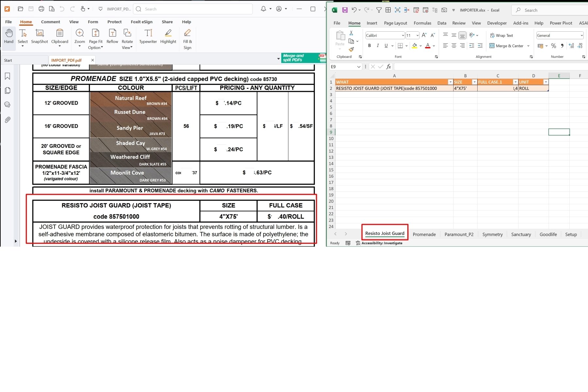Center align text in Excel

point(454,46)
